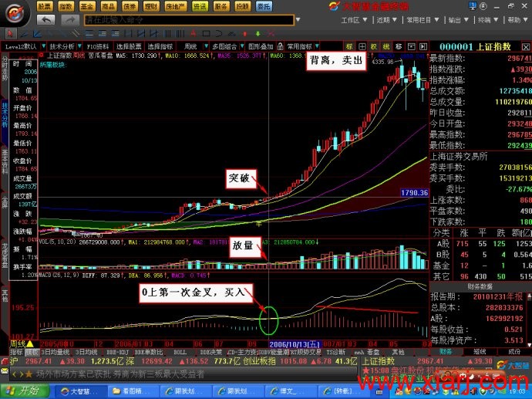Open the 工作区 menu
The height and width of the screenshot is (399, 532).
click(354, 20)
